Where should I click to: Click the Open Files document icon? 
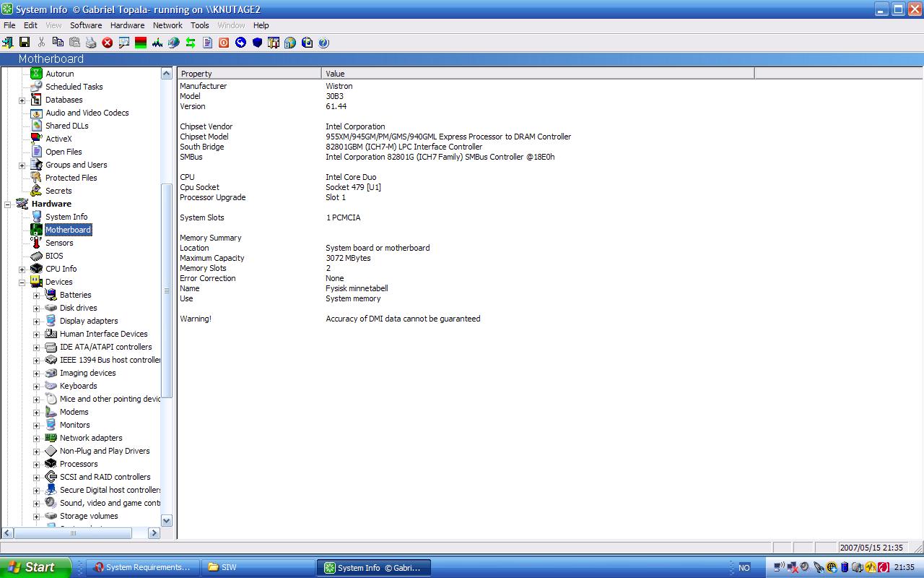[36, 152]
